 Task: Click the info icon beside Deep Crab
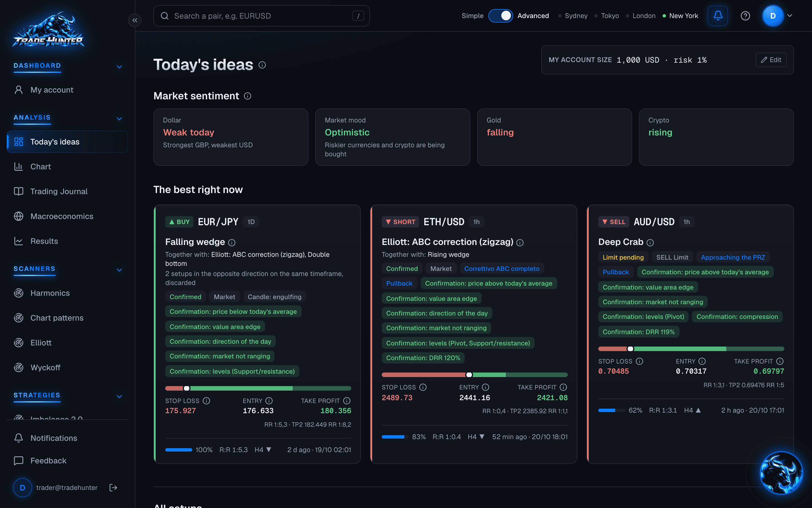pos(650,243)
